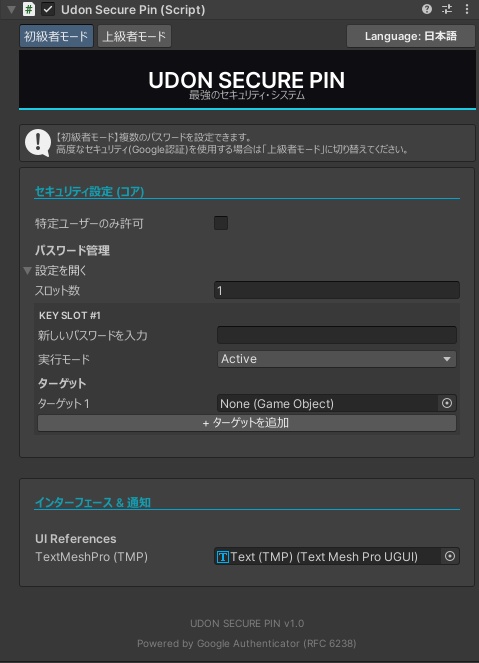Open the 実行モード Active dropdown
Image resolution: width=479 pixels, height=663 pixels.
click(337, 359)
